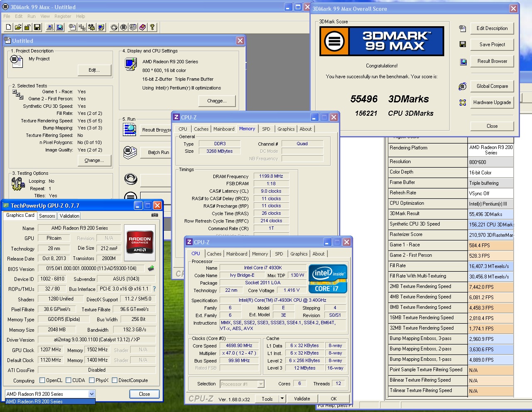Viewport: 532px width, 412px height.
Task: Switch to Caches tab in CPU-Z CPU window
Action: click(214, 254)
